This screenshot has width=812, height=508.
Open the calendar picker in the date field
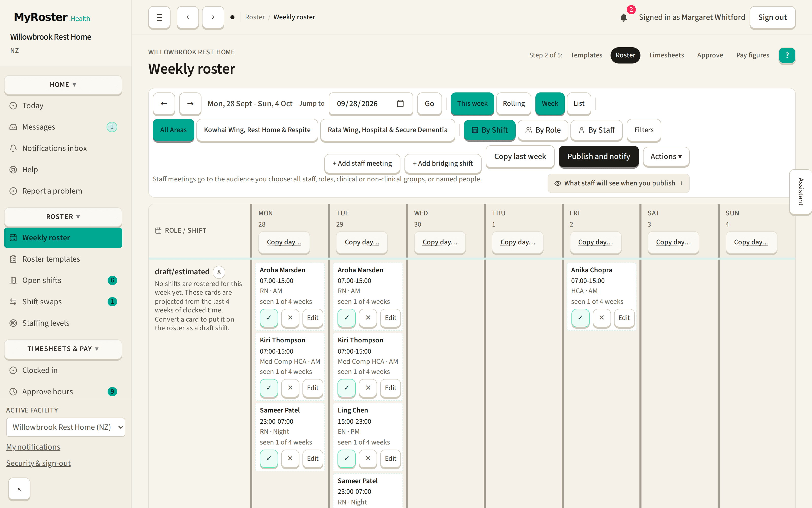click(400, 103)
